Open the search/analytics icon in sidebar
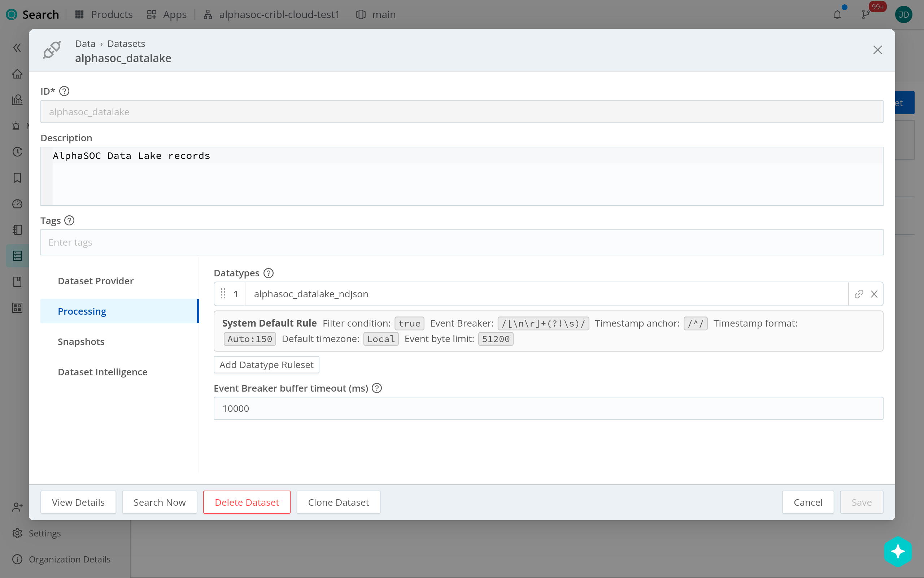 coord(17,100)
